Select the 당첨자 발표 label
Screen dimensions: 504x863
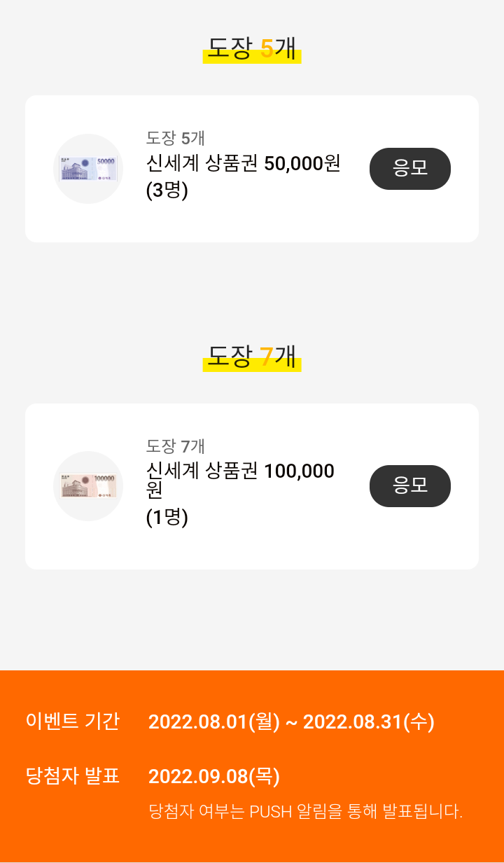[73, 775]
